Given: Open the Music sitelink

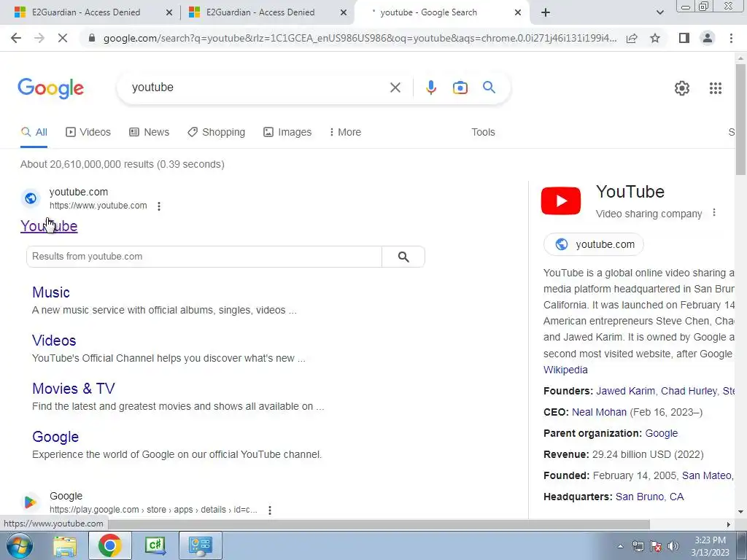Looking at the screenshot, I should tap(51, 292).
